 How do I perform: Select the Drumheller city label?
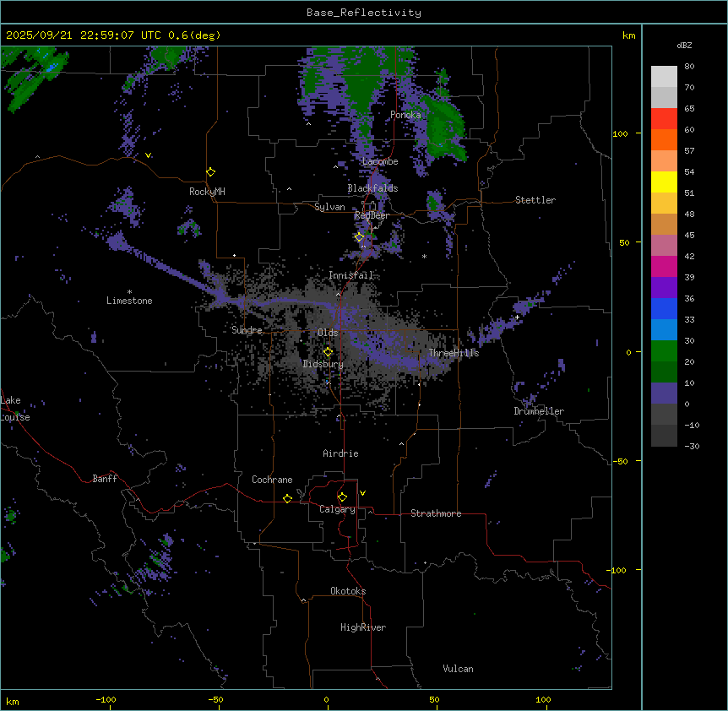click(538, 412)
